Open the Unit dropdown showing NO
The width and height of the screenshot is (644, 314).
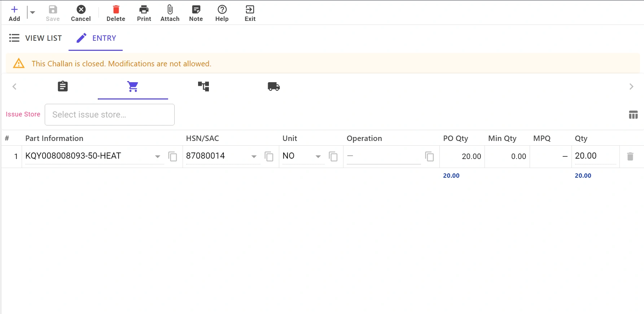coord(318,156)
